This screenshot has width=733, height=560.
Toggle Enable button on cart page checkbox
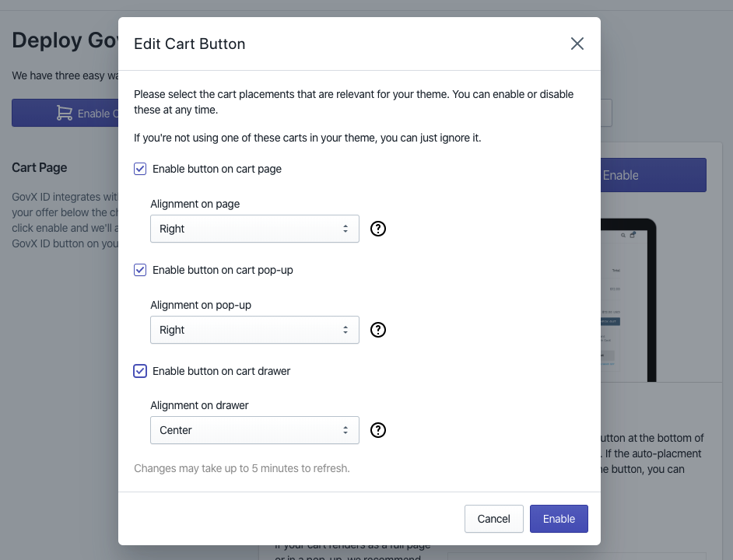[140, 169]
